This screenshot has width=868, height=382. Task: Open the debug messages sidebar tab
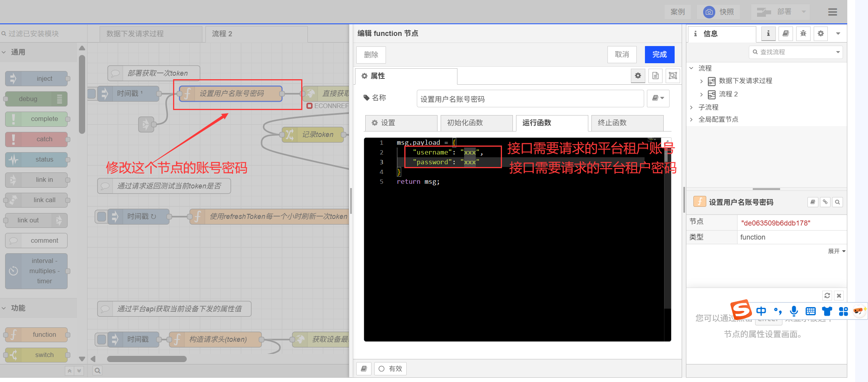pyautogui.click(x=803, y=34)
